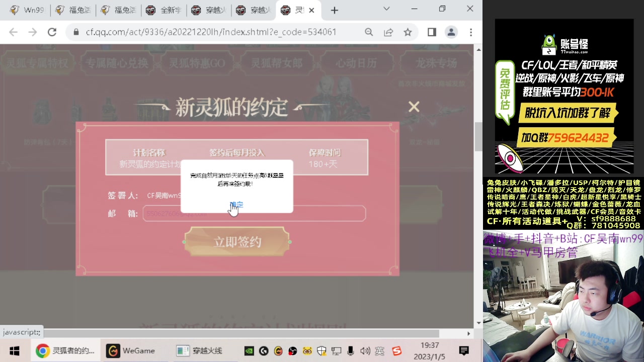Click the red-black round tray icon
This screenshot has height=362, width=644.
coord(292,351)
